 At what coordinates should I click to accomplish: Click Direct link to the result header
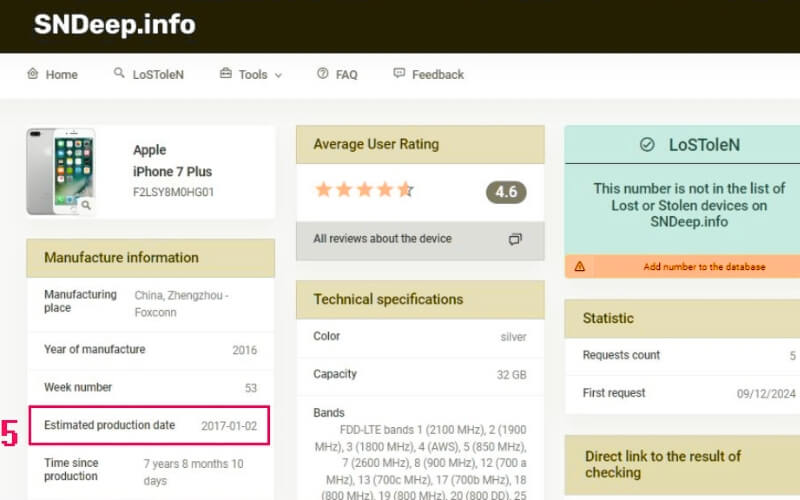click(682, 464)
